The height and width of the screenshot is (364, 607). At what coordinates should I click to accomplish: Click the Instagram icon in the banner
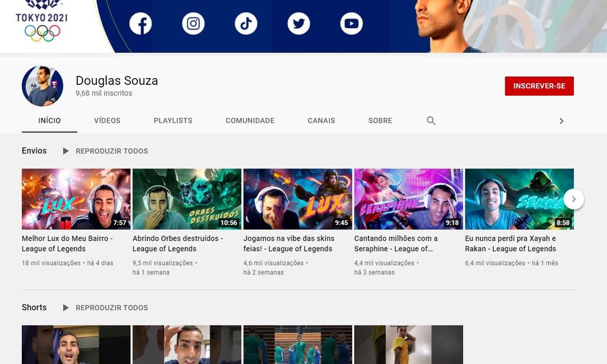(193, 23)
